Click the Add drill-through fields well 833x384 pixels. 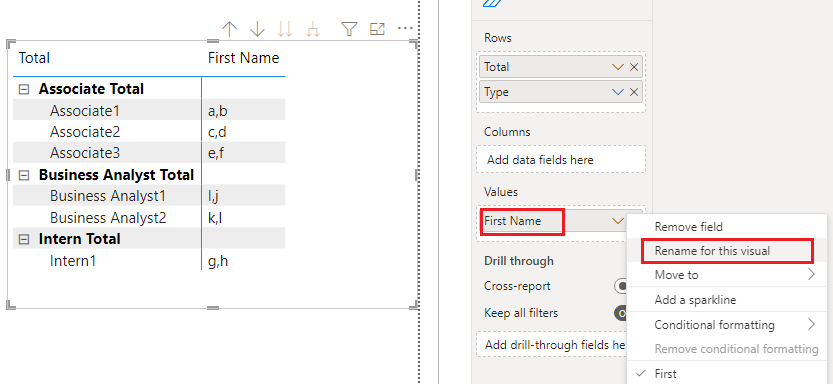coord(552,345)
